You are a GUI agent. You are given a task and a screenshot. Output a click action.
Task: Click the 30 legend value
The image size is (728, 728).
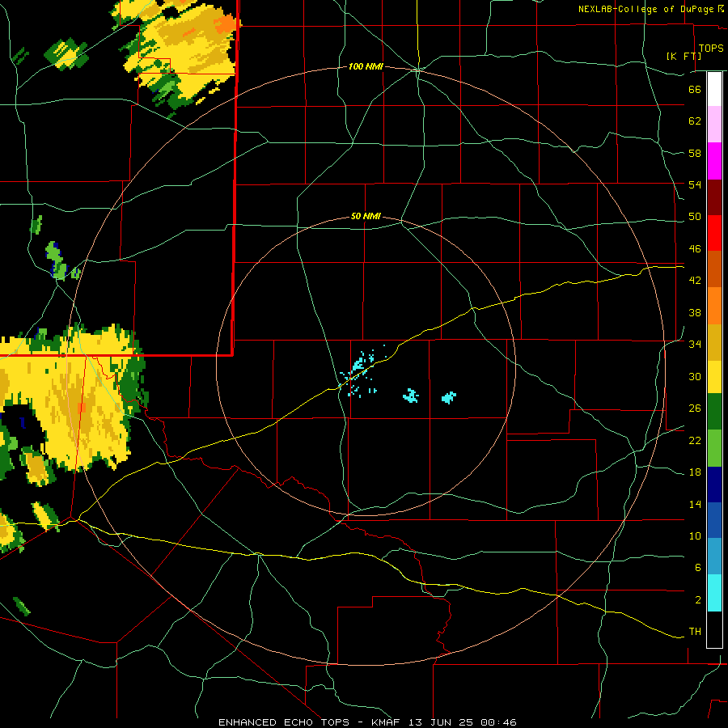pos(695,376)
